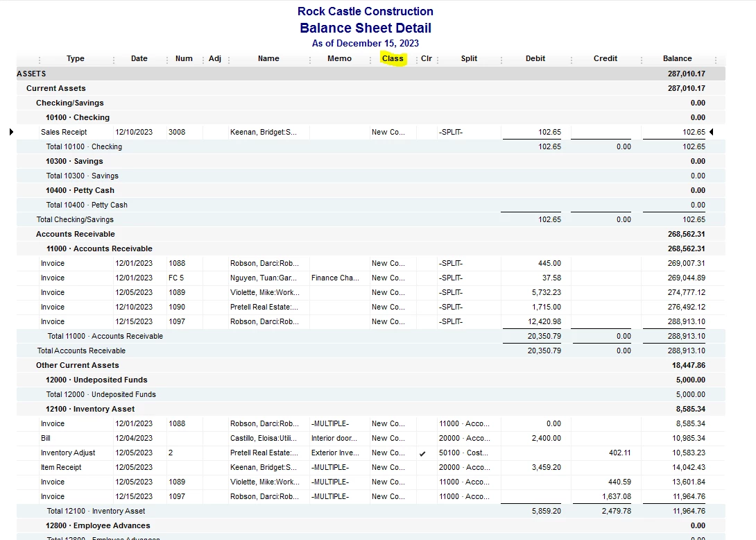Select the 10100 · Checking account heading
Image resolution: width=756 pixels, height=540 pixels.
(78, 117)
